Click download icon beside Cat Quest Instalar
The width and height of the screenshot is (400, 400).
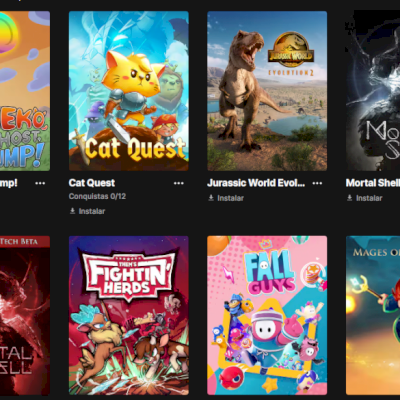pos(72,211)
